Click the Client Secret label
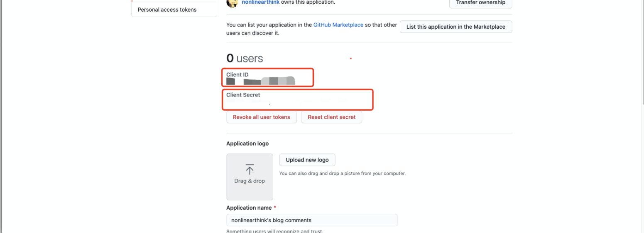Viewport: 644px width, 233px height. 243,95
